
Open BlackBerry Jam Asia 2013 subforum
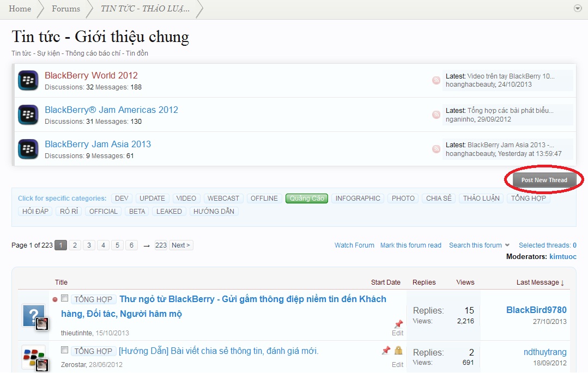pyautogui.click(x=98, y=144)
